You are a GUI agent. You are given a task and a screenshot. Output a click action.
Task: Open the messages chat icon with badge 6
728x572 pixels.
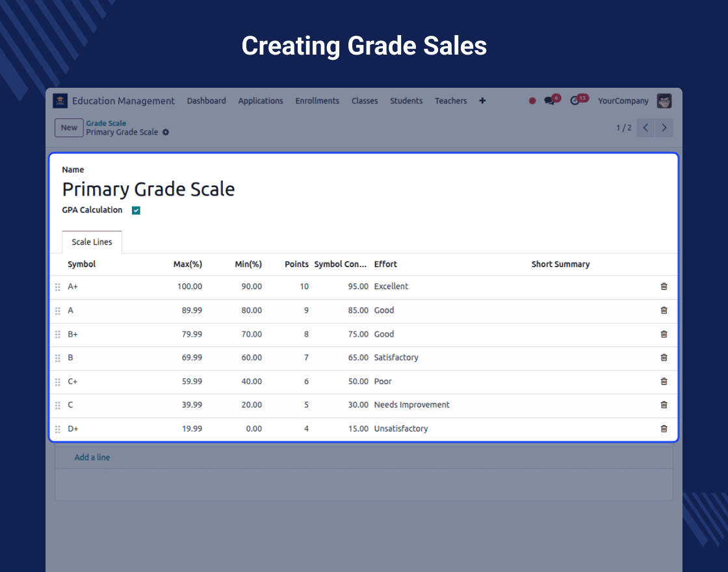(x=549, y=101)
